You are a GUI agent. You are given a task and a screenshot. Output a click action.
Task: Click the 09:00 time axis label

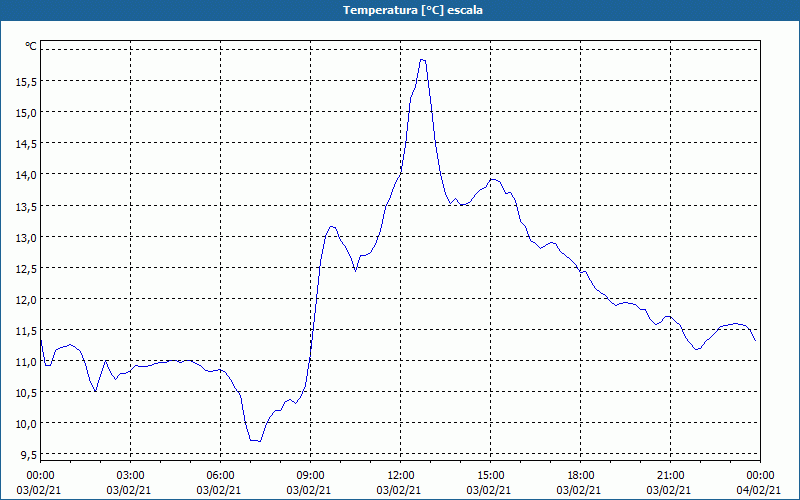click(310, 476)
